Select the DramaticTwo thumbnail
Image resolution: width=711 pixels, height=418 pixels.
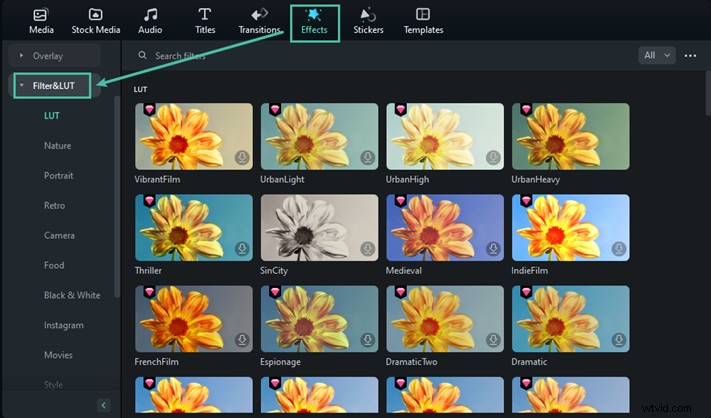click(x=445, y=319)
